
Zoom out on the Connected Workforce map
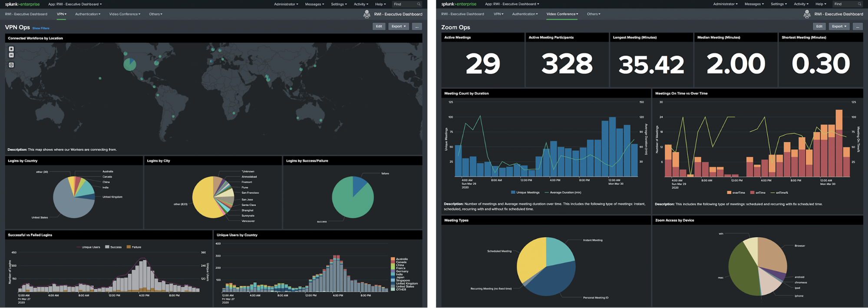point(11,55)
